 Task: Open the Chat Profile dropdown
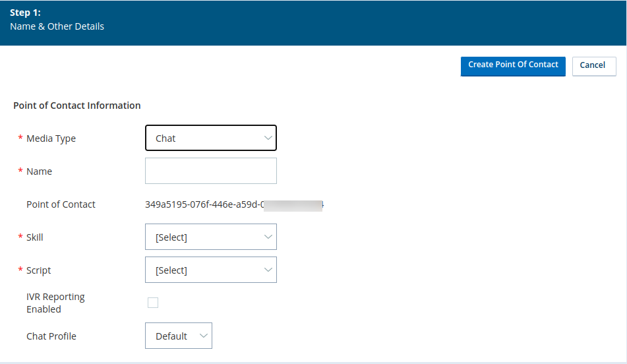click(x=179, y=336)
